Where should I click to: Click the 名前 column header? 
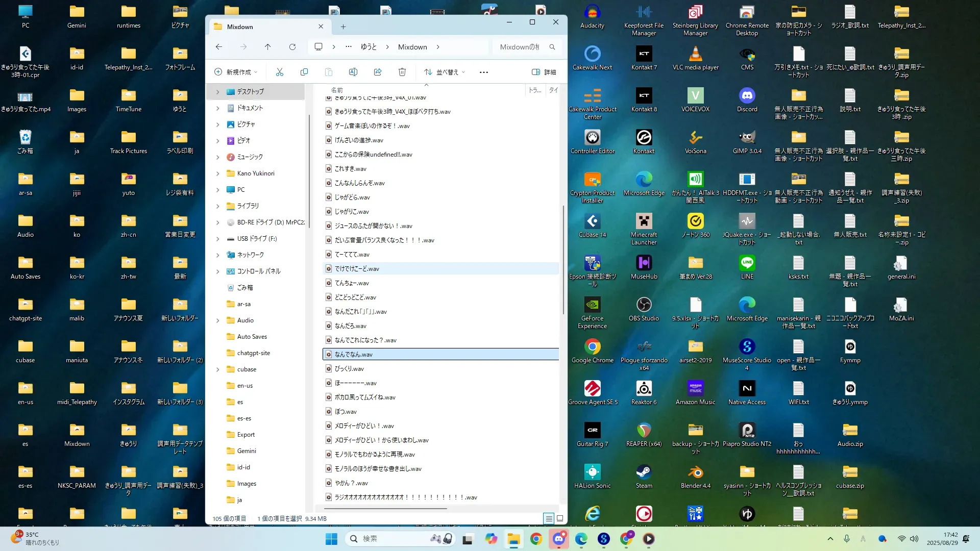tap(337, 90)
